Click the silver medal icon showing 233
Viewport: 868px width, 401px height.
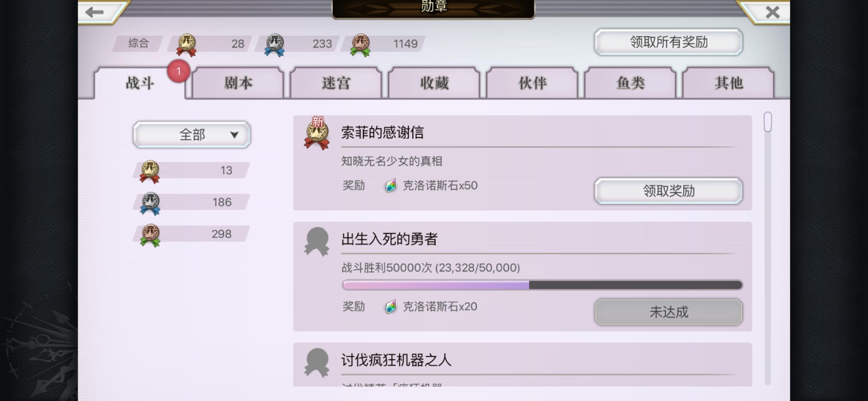click(274, 45)
